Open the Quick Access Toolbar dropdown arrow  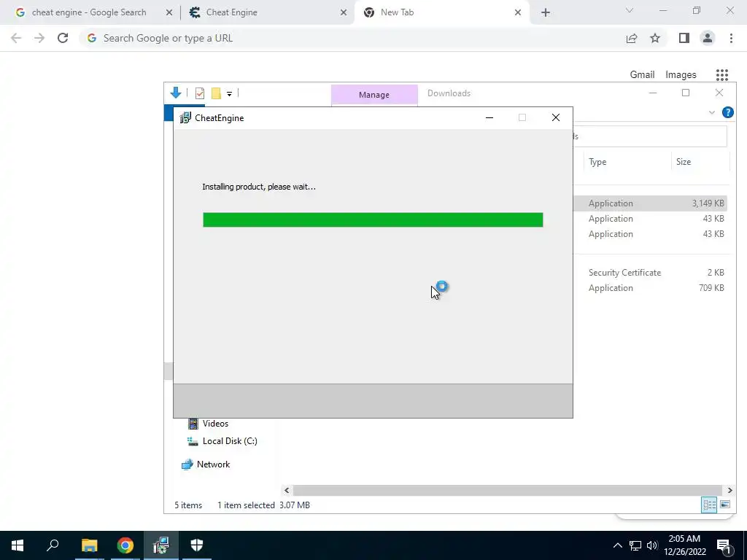point(229,94)
